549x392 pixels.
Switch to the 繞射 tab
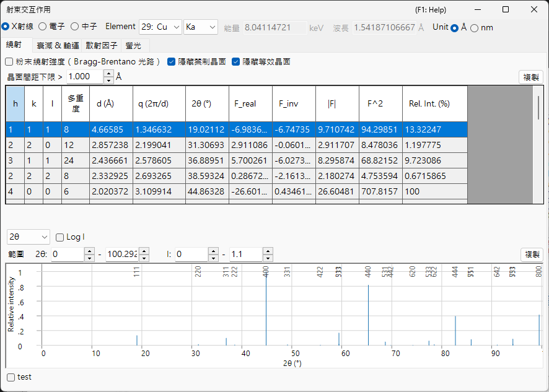[14, 45]
